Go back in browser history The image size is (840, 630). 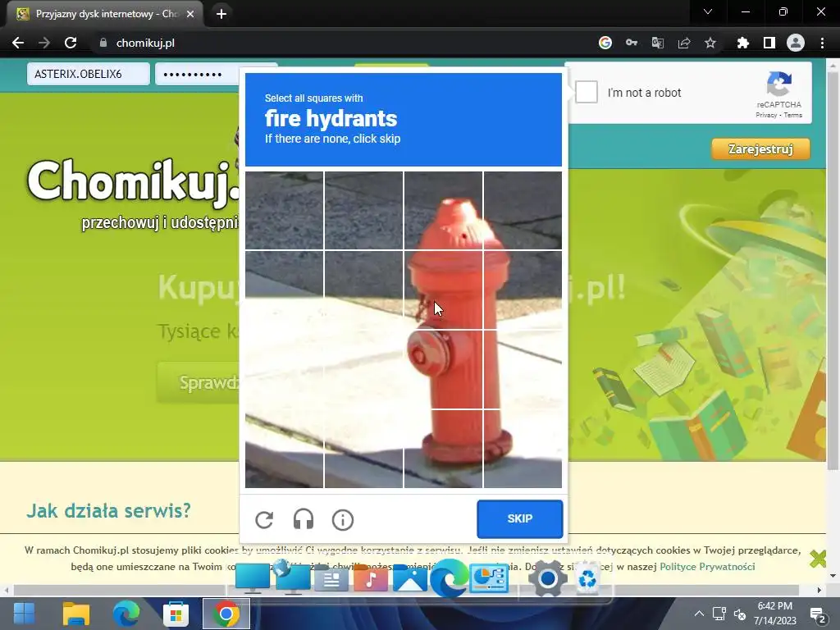point(18,43)
